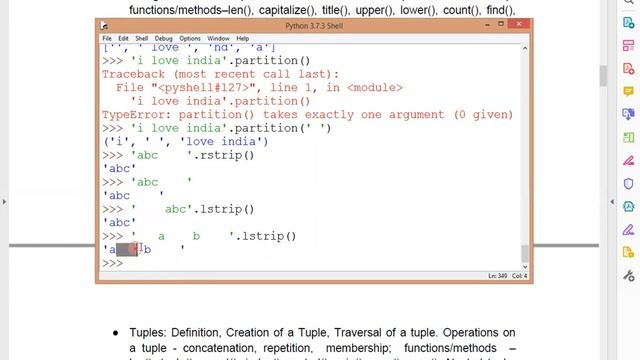Click the 'functions/methods–len(), capitalize()' PDF line
The width and height of the screenshot is (640, 360).
322,10
